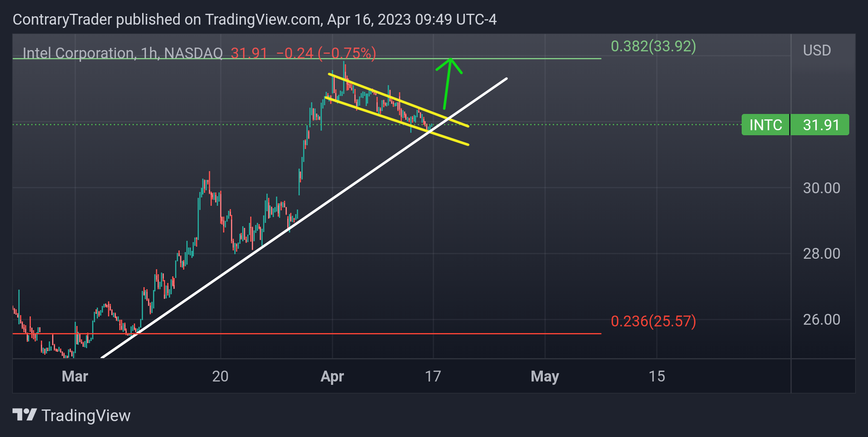The width and height of the screenshot is (868, 437).
Task: Click the Mar label on time axis
Action: point(75,376)
